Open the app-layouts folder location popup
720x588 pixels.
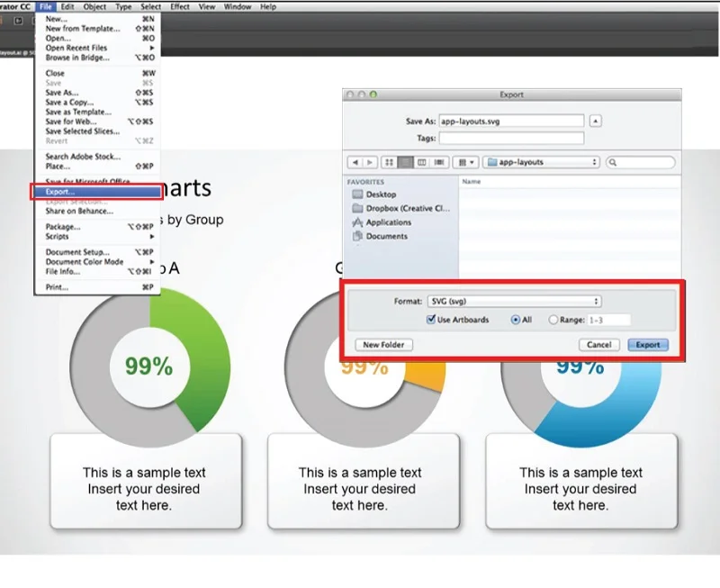coord(542,162)
